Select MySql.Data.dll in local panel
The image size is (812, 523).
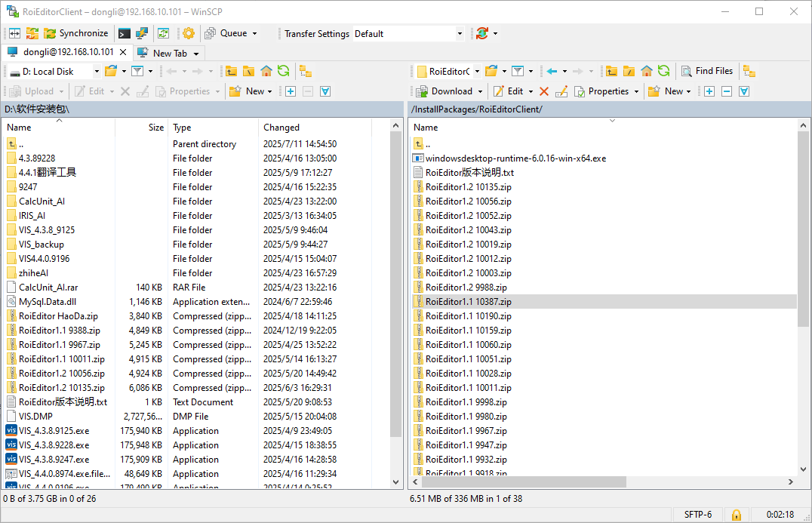48,302
